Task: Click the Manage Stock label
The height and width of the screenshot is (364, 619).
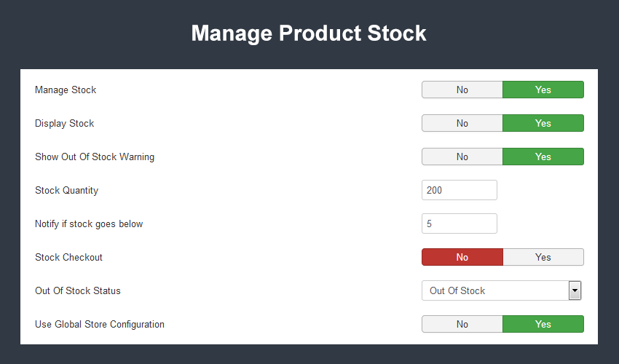Action: [66, 90]
